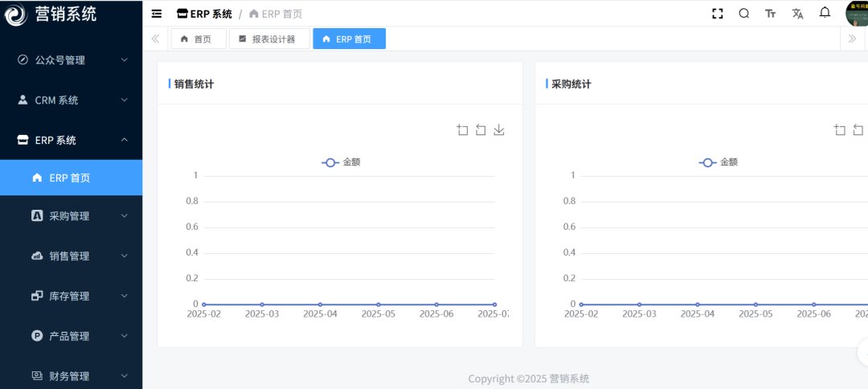Image resolution: width=868 pixels, height=389 pixels.
Task: Select the ERP 首页 tab
Action: tap(350, 39)
